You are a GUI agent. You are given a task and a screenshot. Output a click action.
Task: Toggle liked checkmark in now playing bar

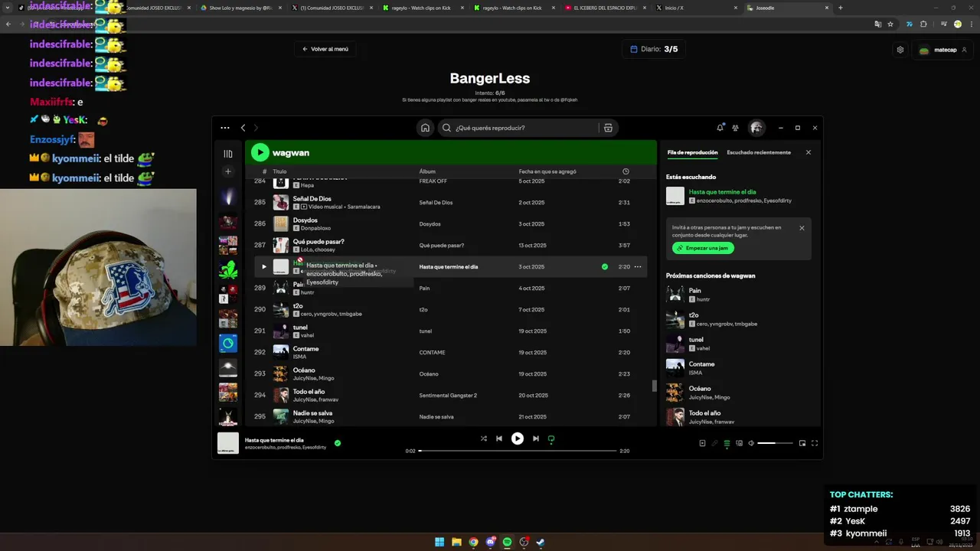(x=338, y=443)
